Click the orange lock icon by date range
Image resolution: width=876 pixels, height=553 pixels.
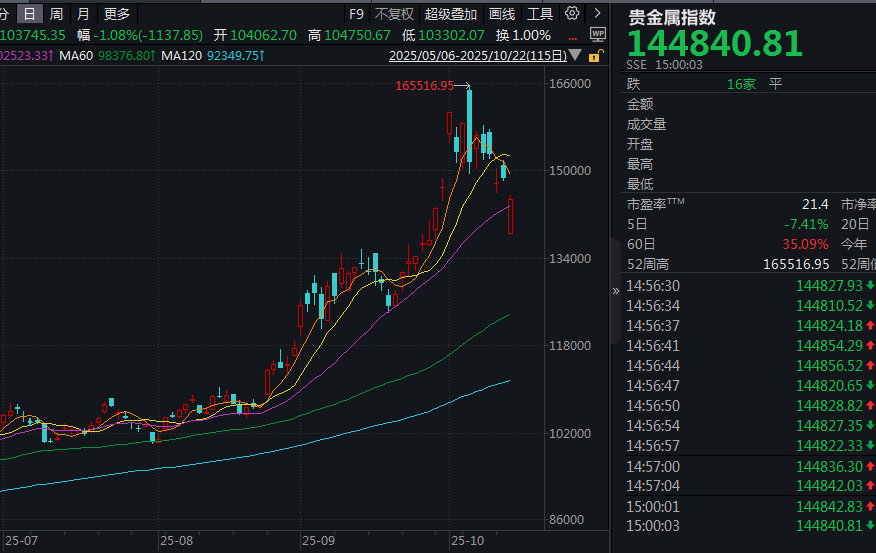click(598, 56)
